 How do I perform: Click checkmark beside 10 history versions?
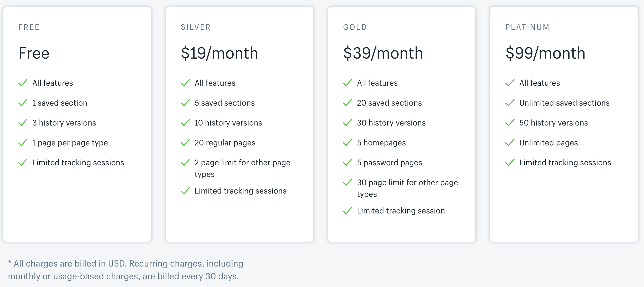tap(185, 122)
